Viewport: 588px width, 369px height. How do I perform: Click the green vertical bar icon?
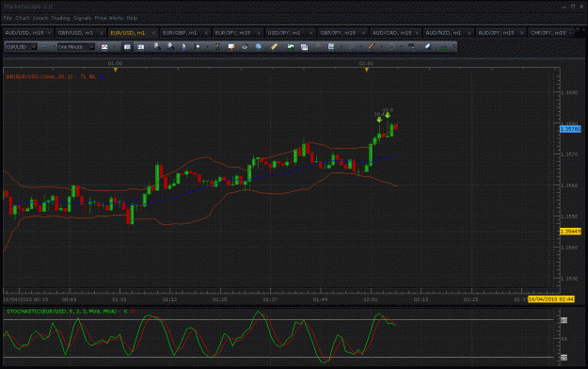point(217,47)
